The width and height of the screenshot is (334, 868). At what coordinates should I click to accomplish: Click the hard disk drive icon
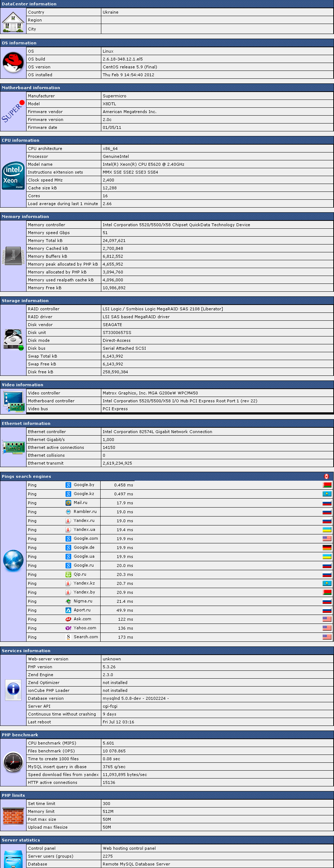click(13, 340)
